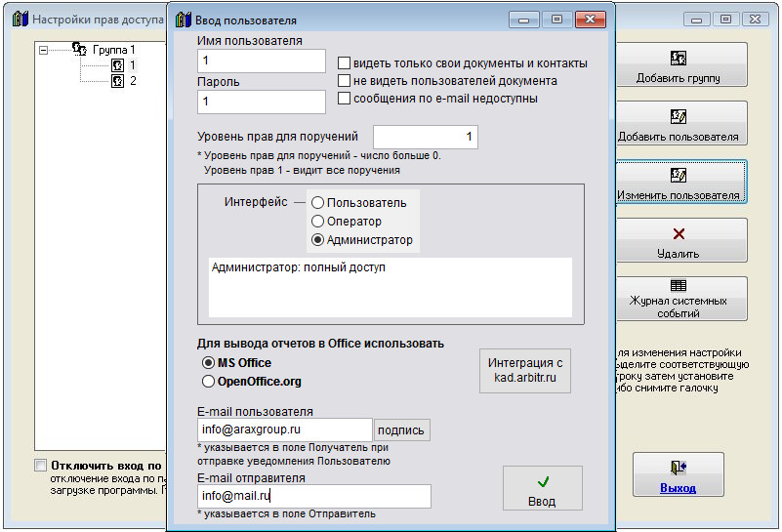Minimize the Ввод пользователя dialog
Screen dimensions: 782x532
click(523, 20)
